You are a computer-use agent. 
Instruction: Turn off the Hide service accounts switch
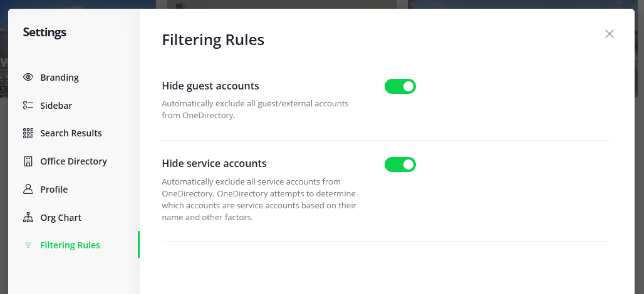click(x=400, y=165)
